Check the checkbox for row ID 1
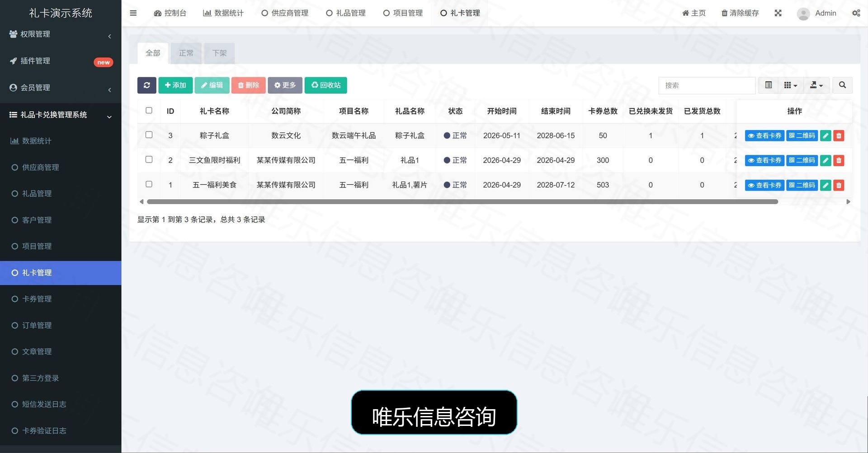Image resolution: width=868 pixels, height=453 pixels. pyautogui.click(x=149, y=184)
